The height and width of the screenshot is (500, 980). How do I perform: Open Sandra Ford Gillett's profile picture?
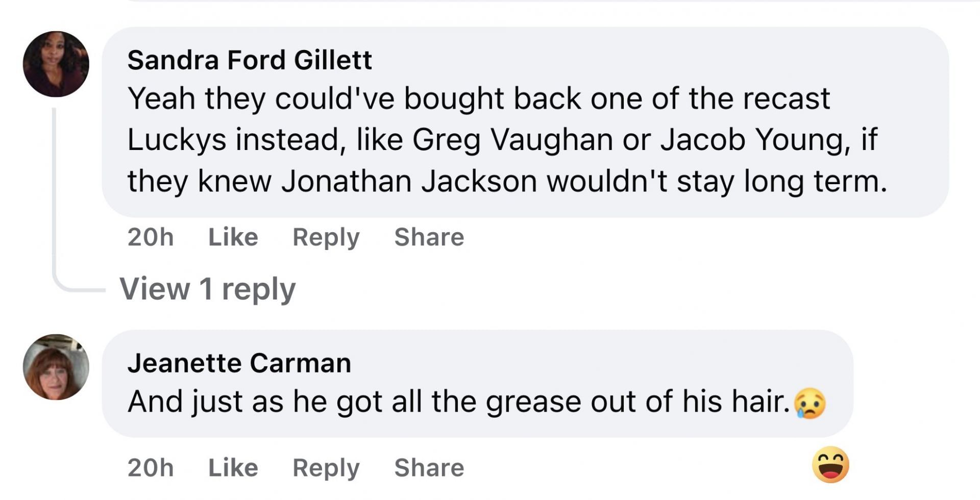click(x=56, y=64)
